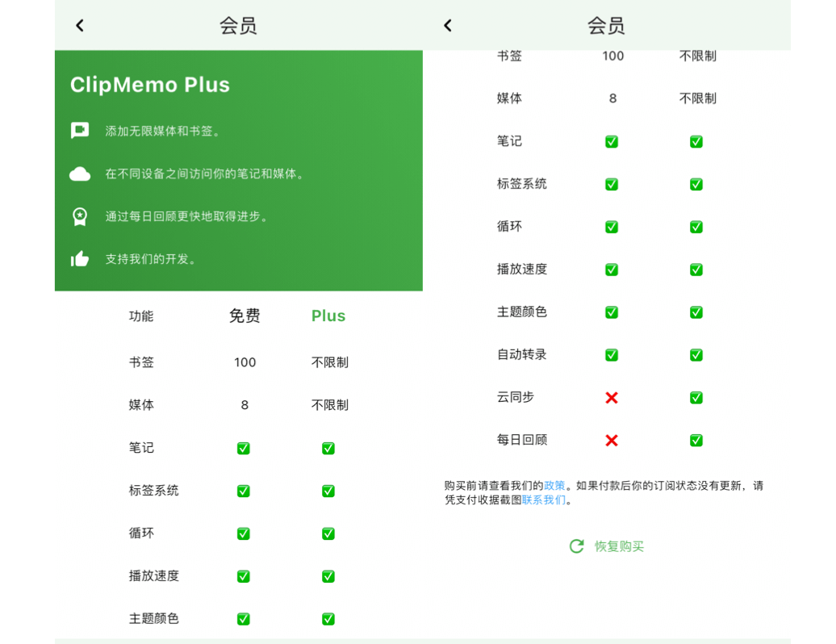Click the free checkmark for 循环 in right screen
The image size is (836, 644).
click(x=612, y=227)
